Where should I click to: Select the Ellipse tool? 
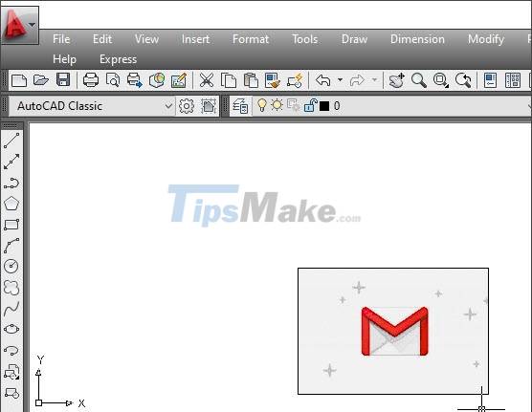[x=11, y=329]
